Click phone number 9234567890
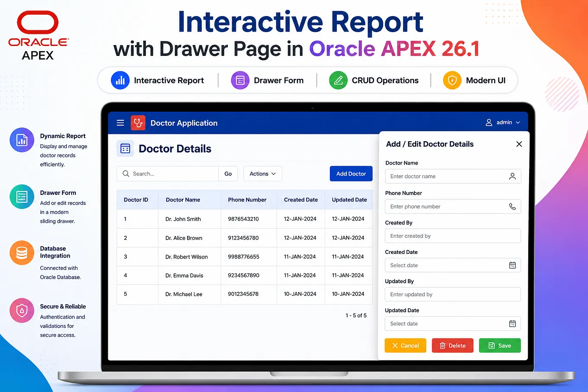This screenshot has height=392, width=588. (244, 275)
